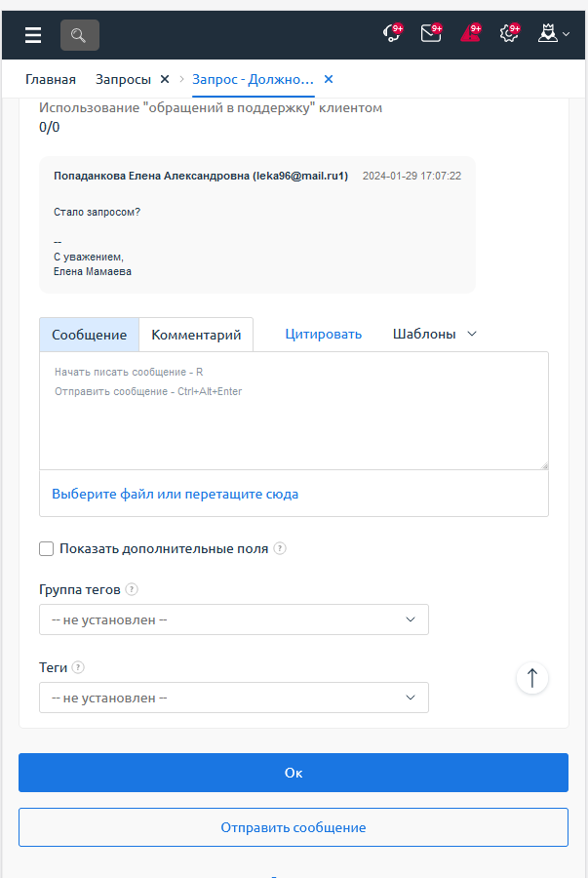Enable Показать дополнительные поля checkbox
Screen dimensions: 588x878
point(47,548)
